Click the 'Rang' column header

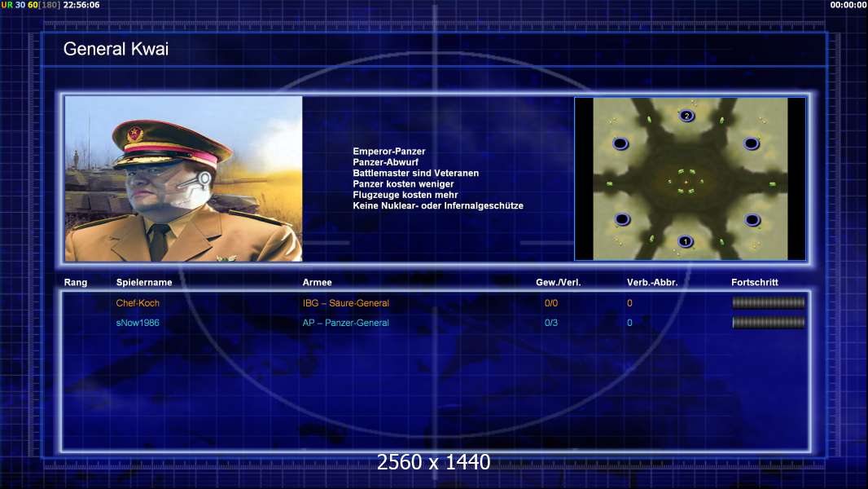coord(75,283)
